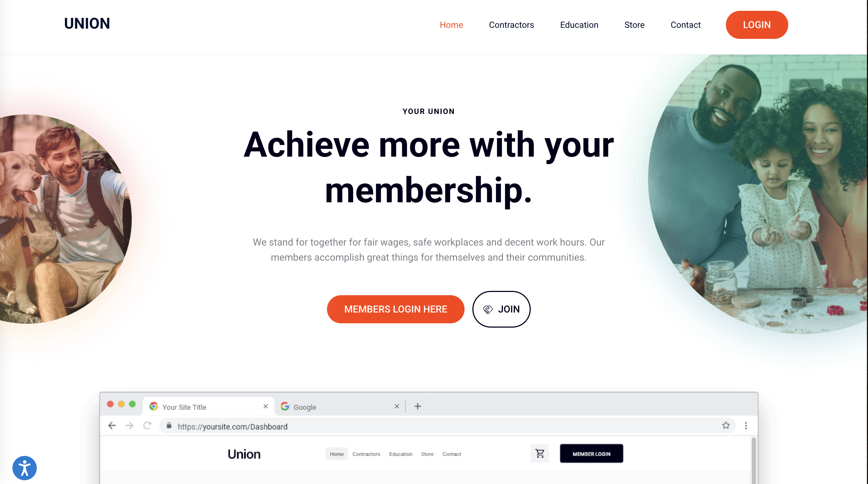The image size is (868, 484).
Task: Click the MEMBER LOGIN button in dashboard
Action: pos(591,453)
